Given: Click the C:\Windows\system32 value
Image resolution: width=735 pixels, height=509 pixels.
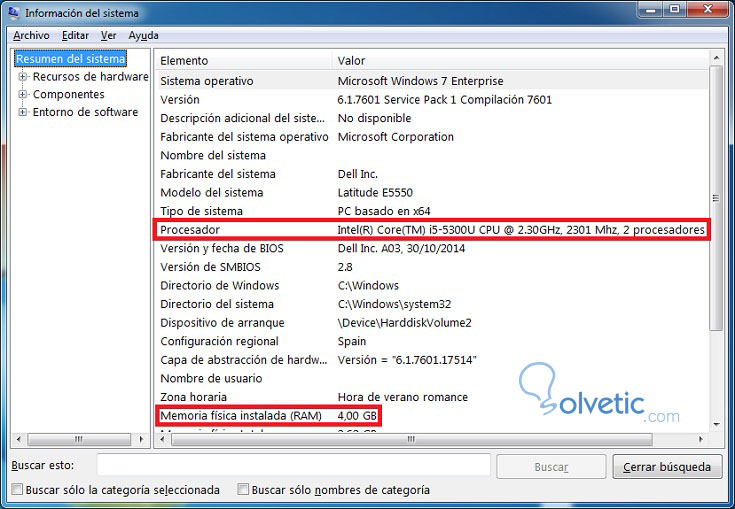Looking at the screenshot, I should click(x=394, y=304).
